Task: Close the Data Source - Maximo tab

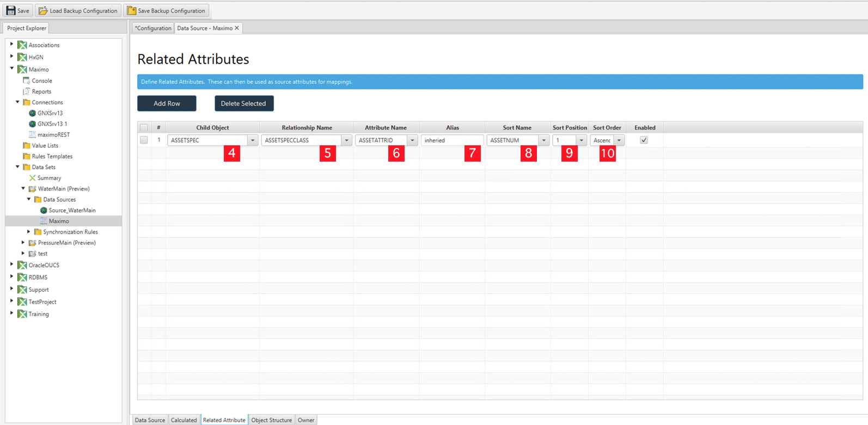Action: (237, 28)
